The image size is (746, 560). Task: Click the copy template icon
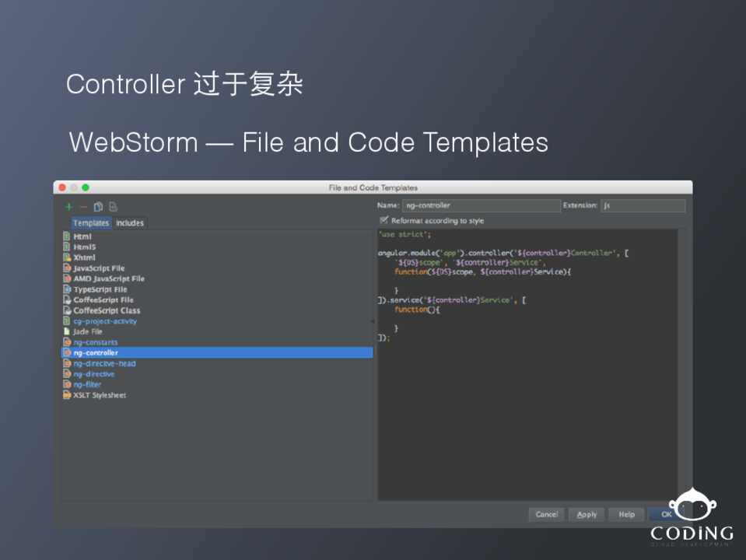[x=98, y=207]
